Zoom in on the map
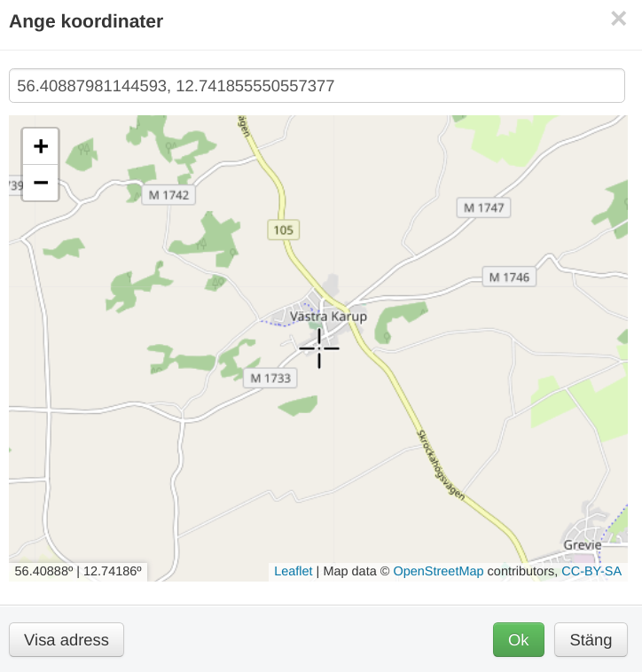This screenshot has width=642, height=672. tap(40, 146)
